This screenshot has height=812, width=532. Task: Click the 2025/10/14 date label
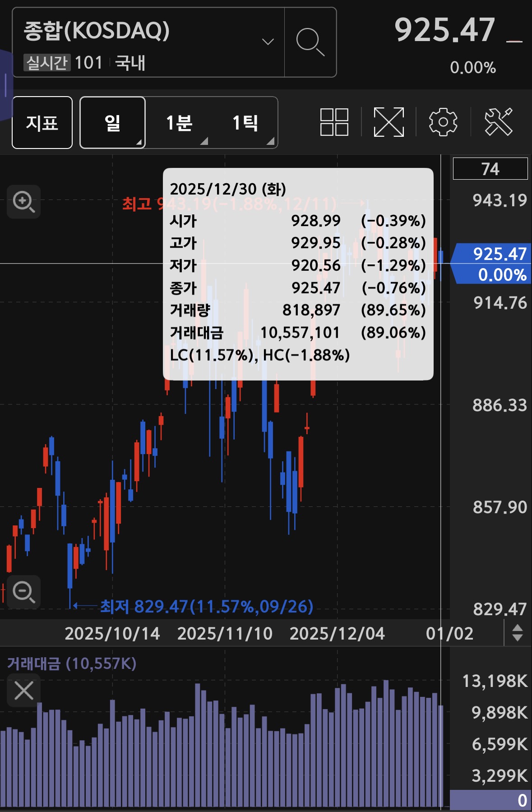click(x=112, y=634)
